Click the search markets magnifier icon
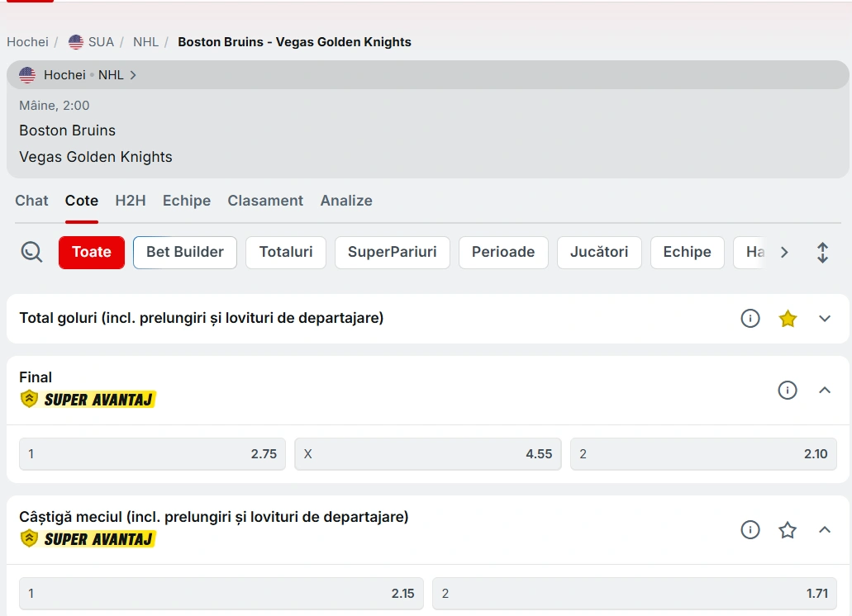The image size is (852, 616). click(x=31, y=253)
